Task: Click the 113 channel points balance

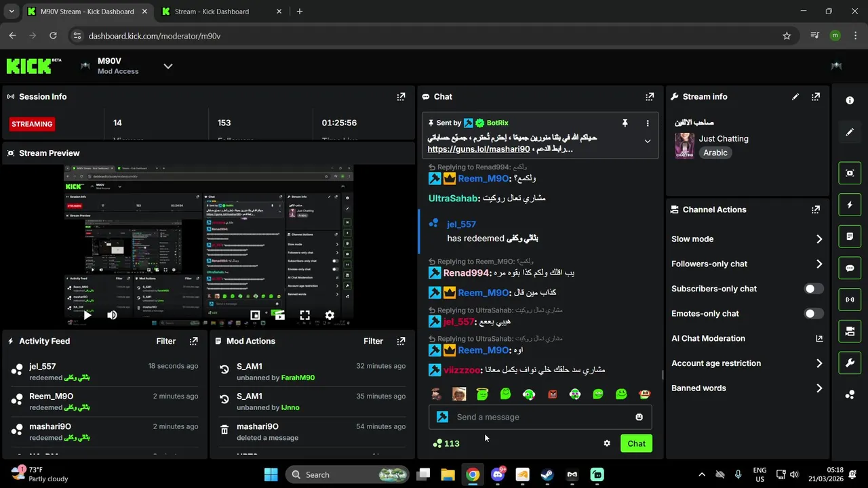Action: point(446,443)
